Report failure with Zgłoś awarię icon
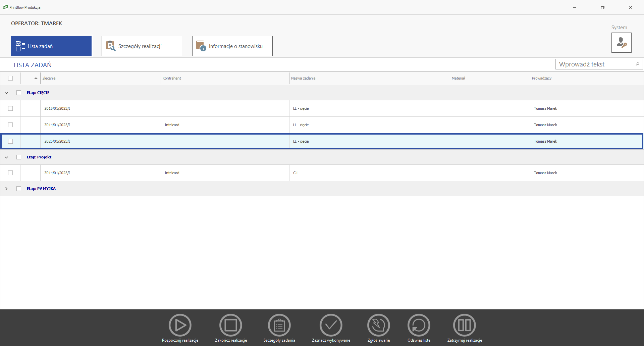Image resolution: width=644 pixels, height=346 pixels. click(x=378, y=325)
